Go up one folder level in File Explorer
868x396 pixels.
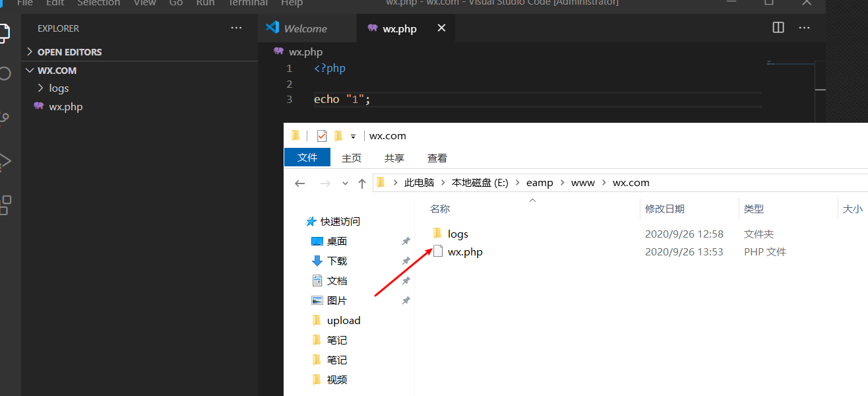362,183
